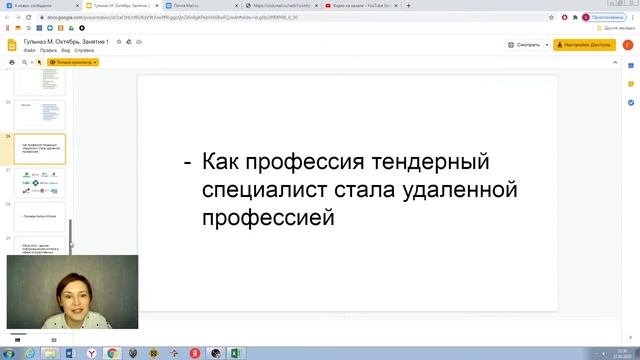The image size is (640, 360).
Task: Open the Правка menu
Action: pyautogui.click(x=48, y=50)
